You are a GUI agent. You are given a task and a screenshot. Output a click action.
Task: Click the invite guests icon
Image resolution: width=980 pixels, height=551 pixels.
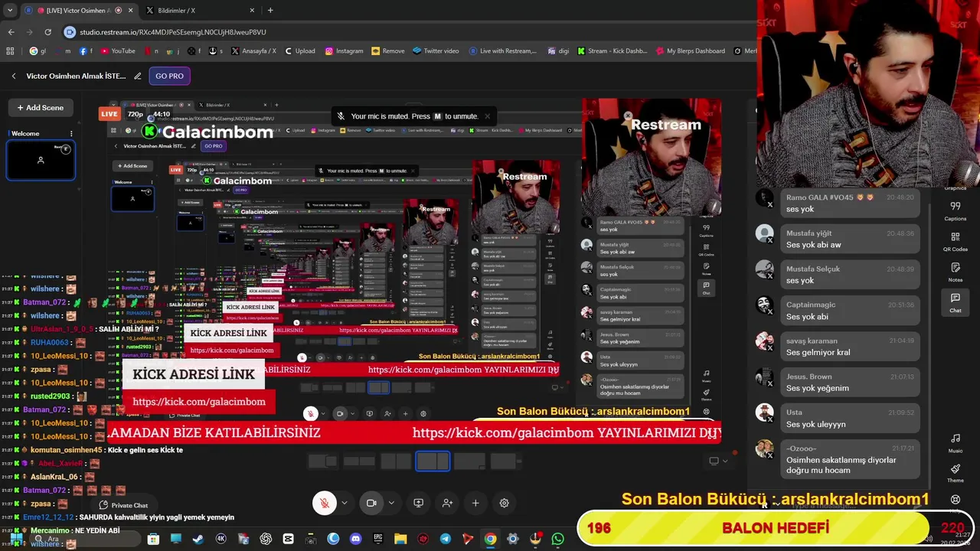click(x=447, y=503)
